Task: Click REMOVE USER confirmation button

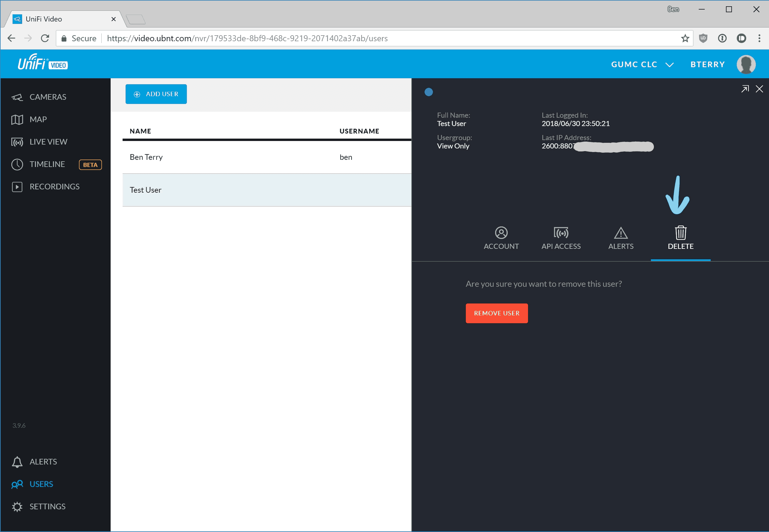Action: 497,313
